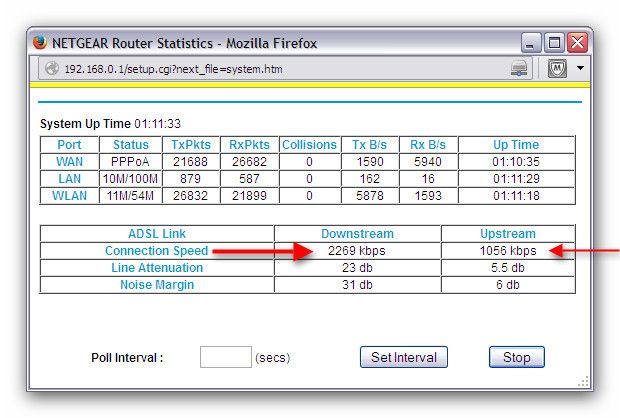This screenshot has height=418, width=620.
Task: Click the window resize grip corner
Action: (x=583, y=381)
